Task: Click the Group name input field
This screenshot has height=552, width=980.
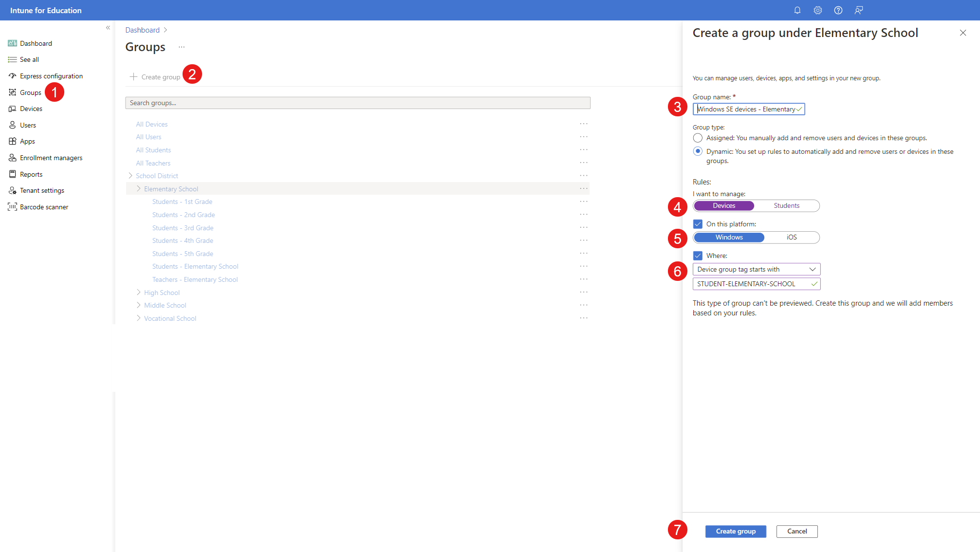Action: [x=748, y=109]
